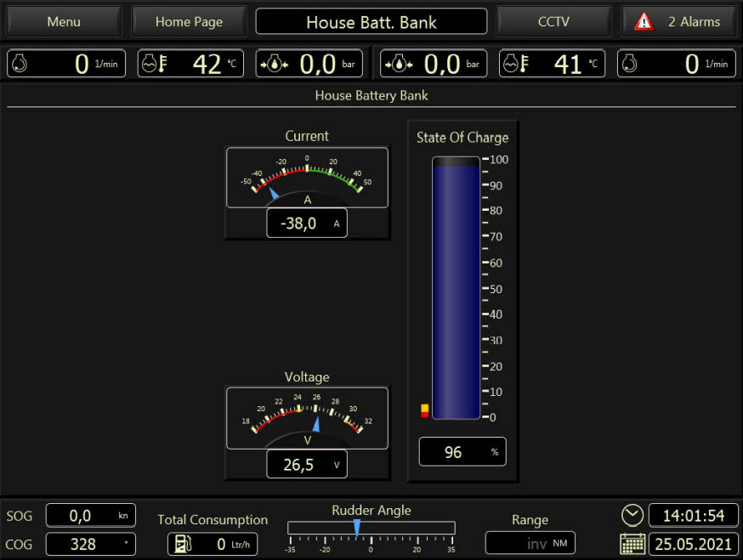
Task: Select the -38,0 A current readout
Action: (306, 223)
